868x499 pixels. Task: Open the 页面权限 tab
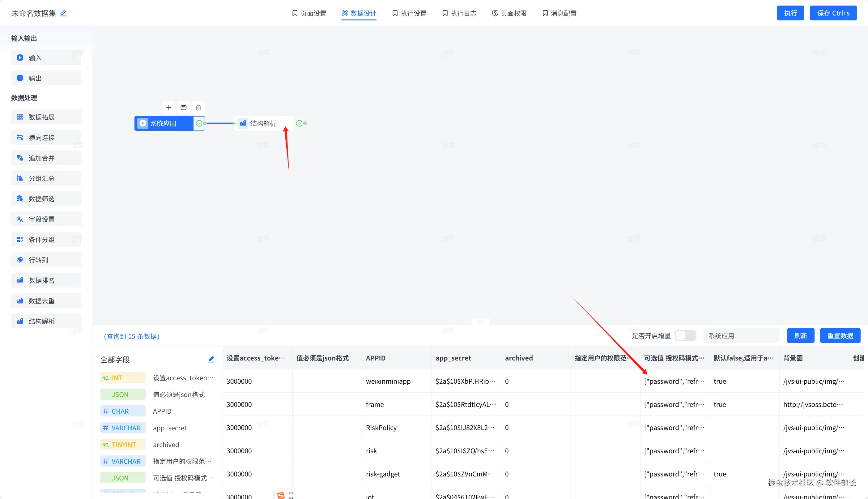[x=509, y=13]
